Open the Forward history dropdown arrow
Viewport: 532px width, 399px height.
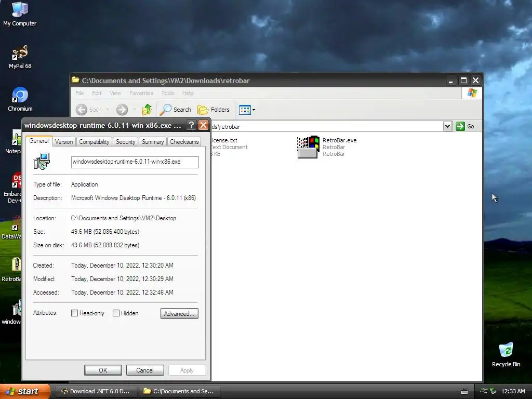[135, 110]
